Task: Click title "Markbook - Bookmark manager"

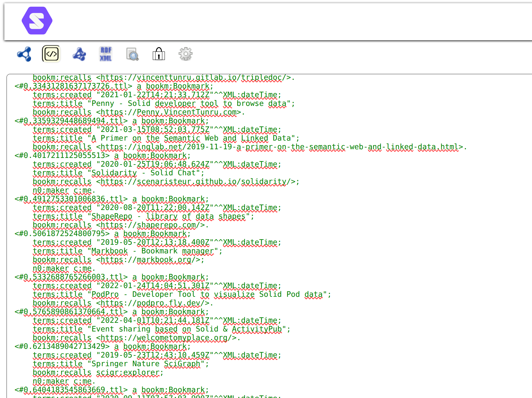Action: 153,251
